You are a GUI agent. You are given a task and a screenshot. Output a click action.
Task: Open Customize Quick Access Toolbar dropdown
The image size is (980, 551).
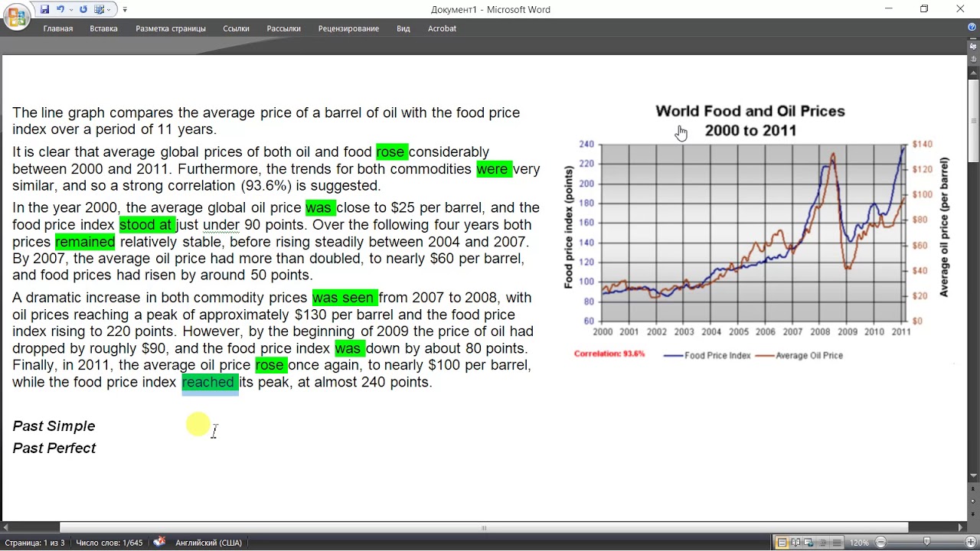tap(125, 9)
